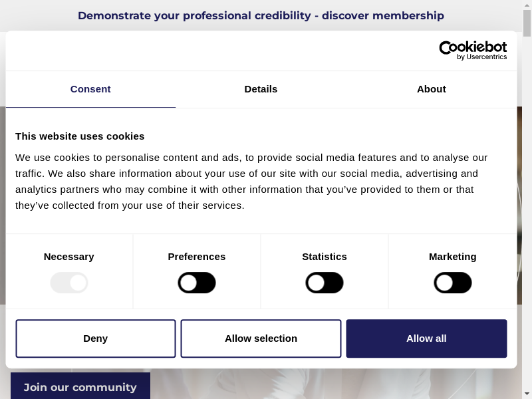Click Allow selection button
This screenshot has height=399, width=532.
(261, 338)
